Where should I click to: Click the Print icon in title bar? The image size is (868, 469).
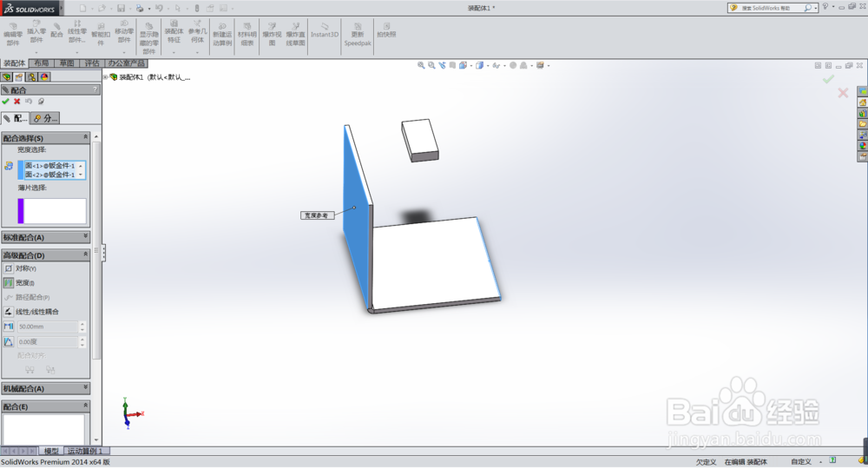pos(140,9)
